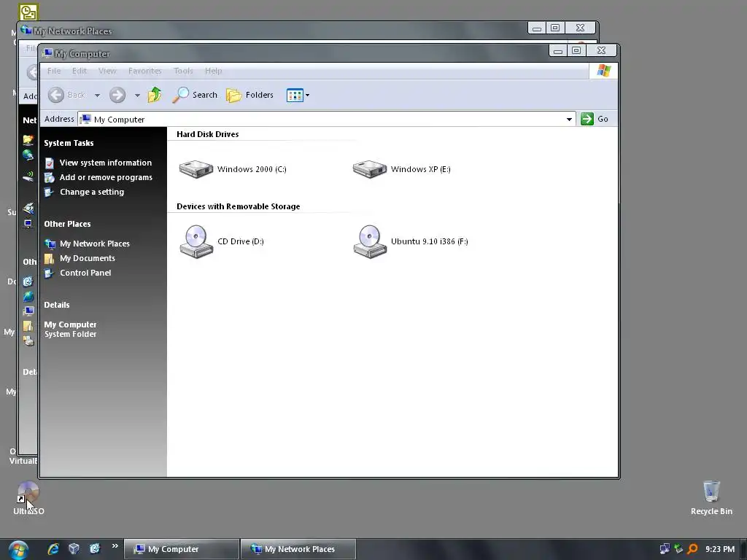This screenshot has width=747, height=560.
Task: Open Control Panel from Other Places
Action: click(77, 273)
